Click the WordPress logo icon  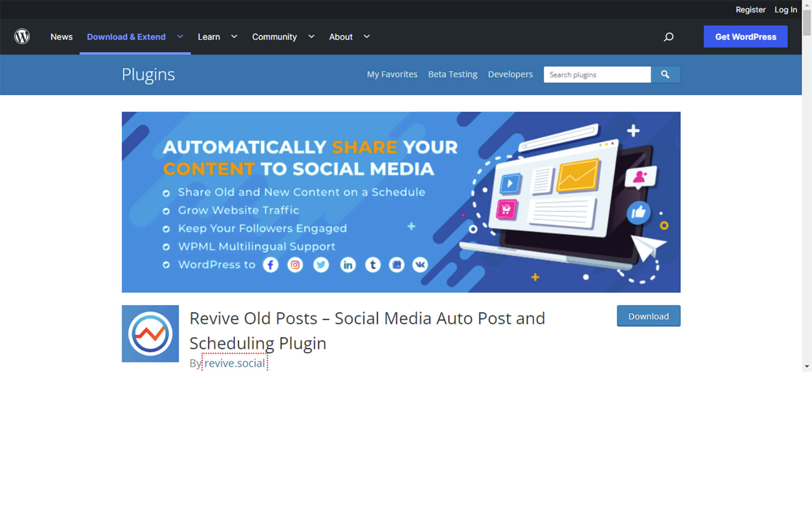(22, 36)
